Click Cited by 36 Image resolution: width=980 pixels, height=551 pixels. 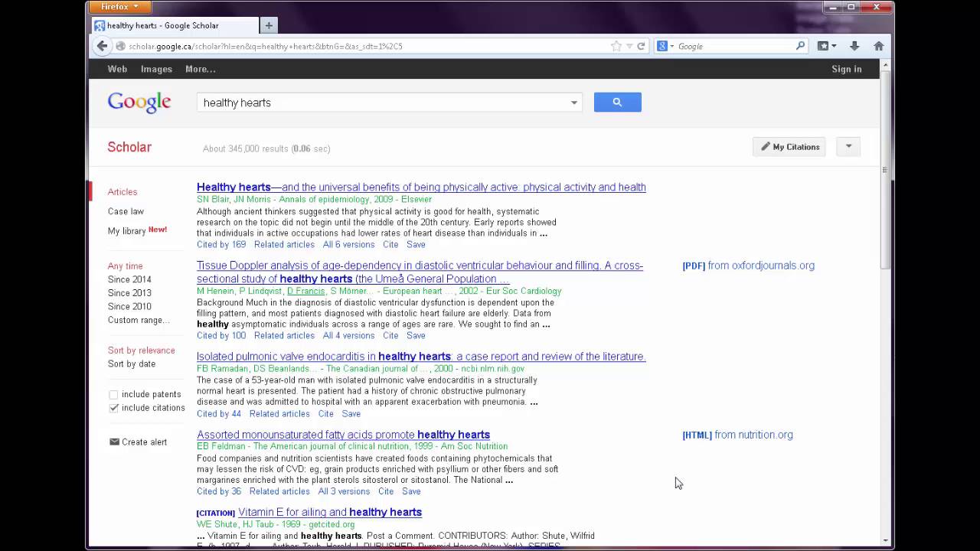(x=219, y=491)
